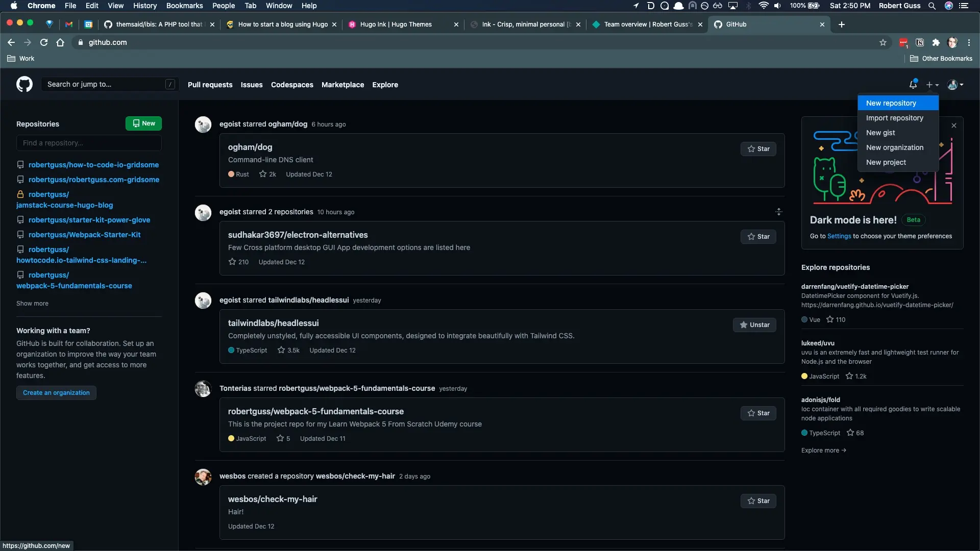This screenshot has width=980, height=551.
Task: Open tailwindlabs/headlessui card title
Action: tap(273, 323)
